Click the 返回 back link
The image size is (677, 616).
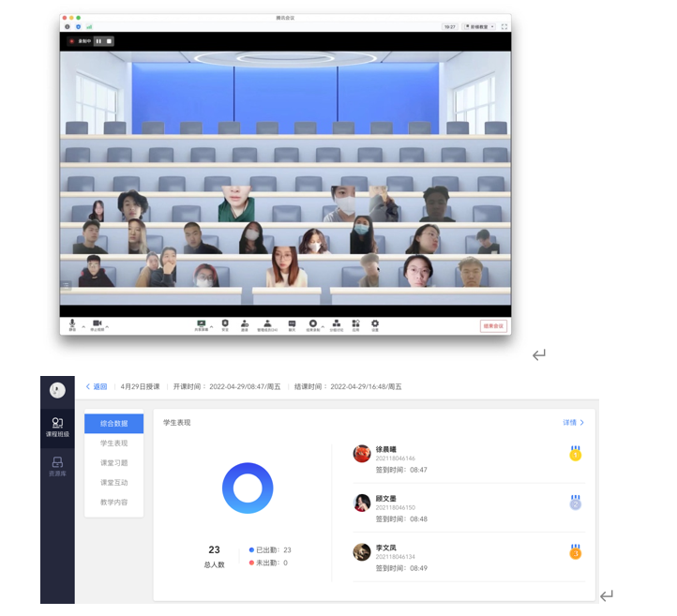pyautogui.click(x=97, y=386)
